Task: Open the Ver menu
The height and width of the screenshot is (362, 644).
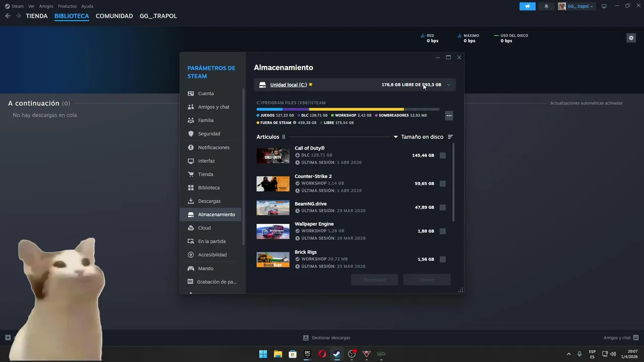Action: tap(31, 6)
